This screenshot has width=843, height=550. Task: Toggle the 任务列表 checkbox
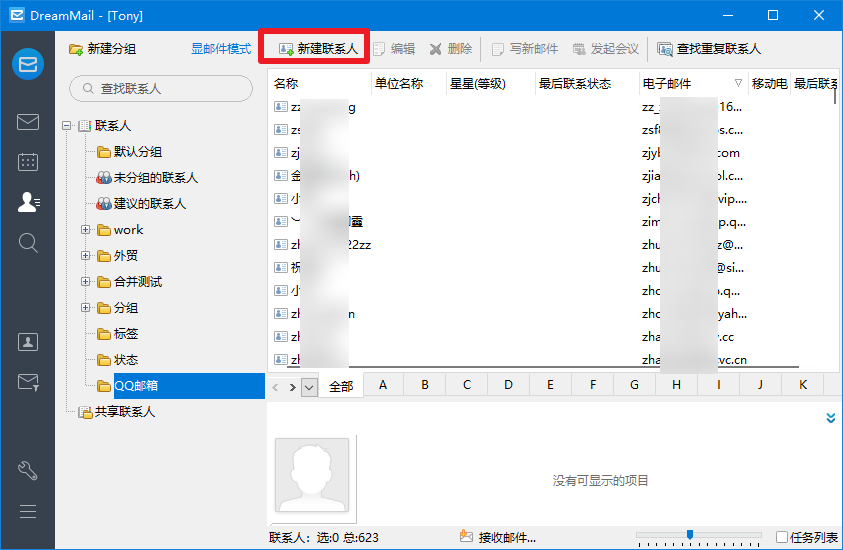(782, 537)
